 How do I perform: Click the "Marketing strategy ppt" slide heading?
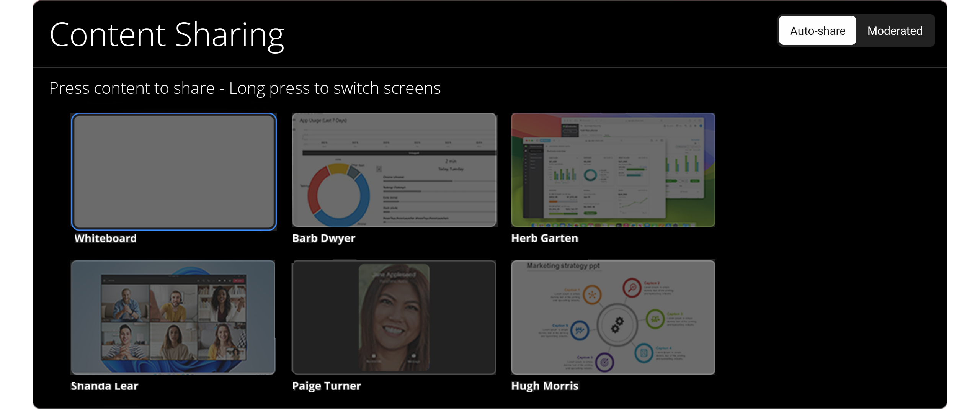coord(563,266)
